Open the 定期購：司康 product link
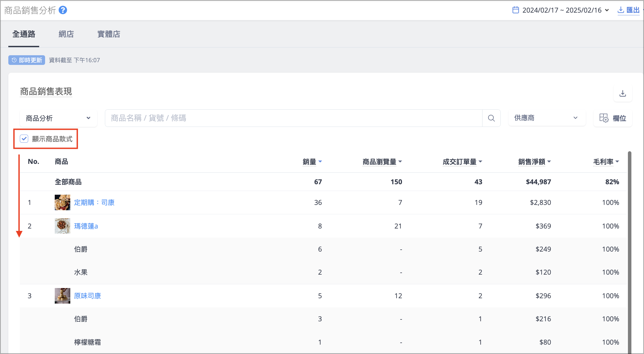 click(94, 202)
